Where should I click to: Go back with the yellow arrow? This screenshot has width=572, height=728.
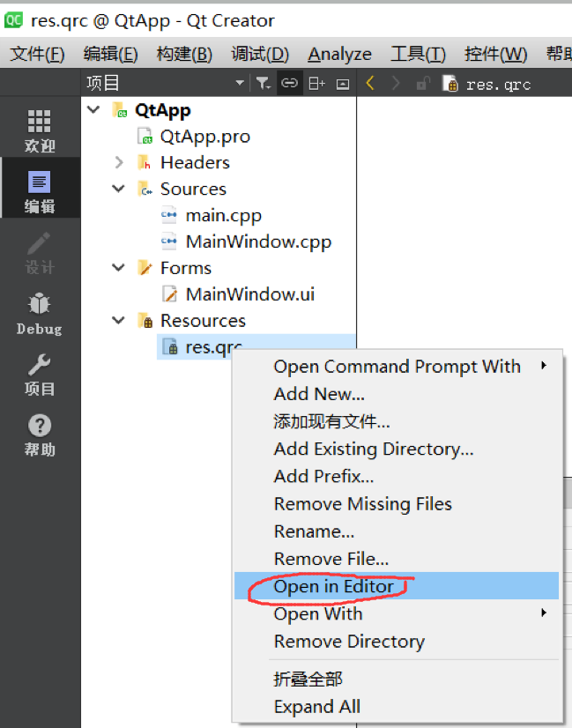(x=370, y=84)
